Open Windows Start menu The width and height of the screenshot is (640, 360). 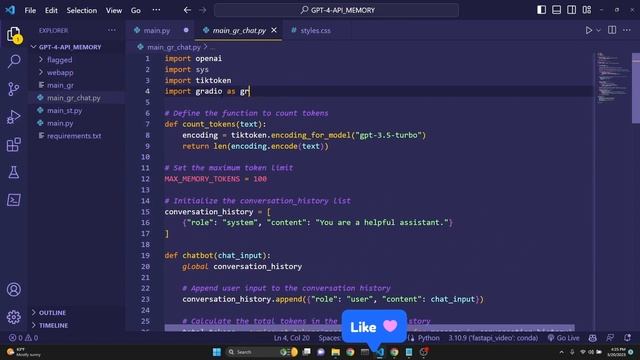point(217,352)
